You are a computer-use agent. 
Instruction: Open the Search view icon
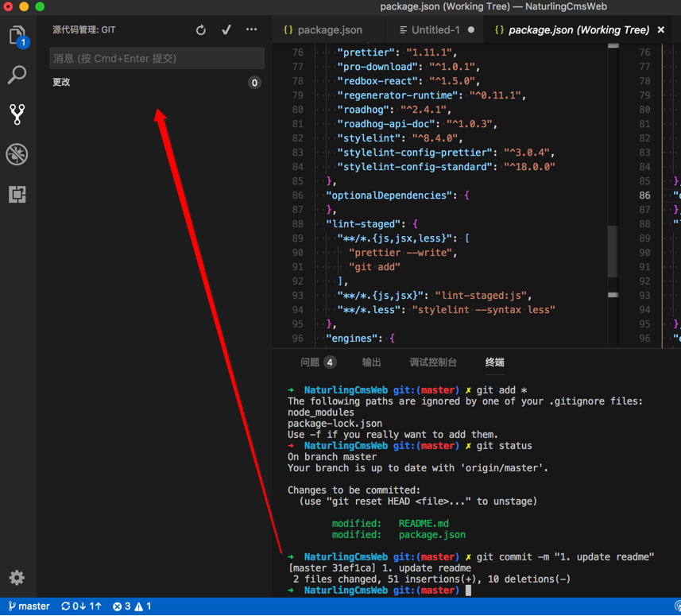click(17, 75)
